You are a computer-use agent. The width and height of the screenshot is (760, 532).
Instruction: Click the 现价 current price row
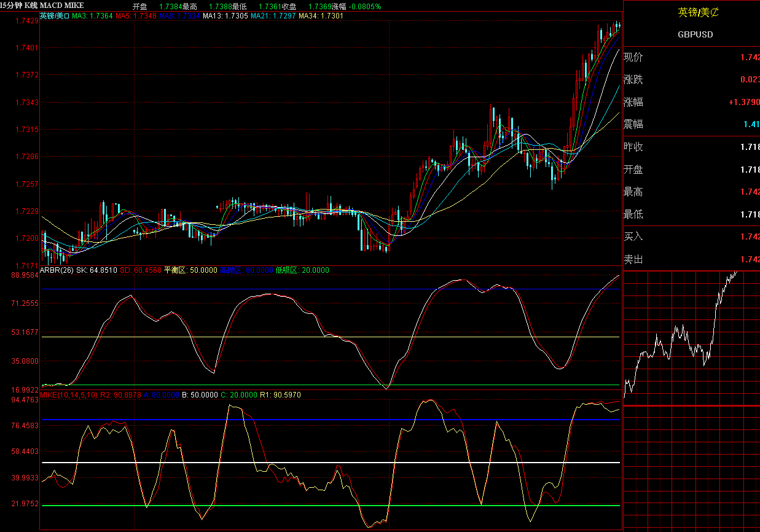click(x=691, y=58)
